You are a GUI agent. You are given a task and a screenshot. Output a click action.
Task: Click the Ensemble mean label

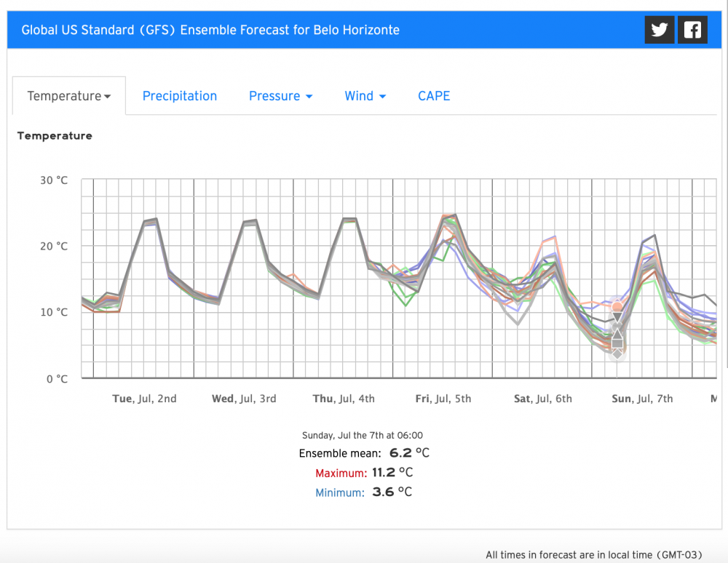click(x=339, y=453)
